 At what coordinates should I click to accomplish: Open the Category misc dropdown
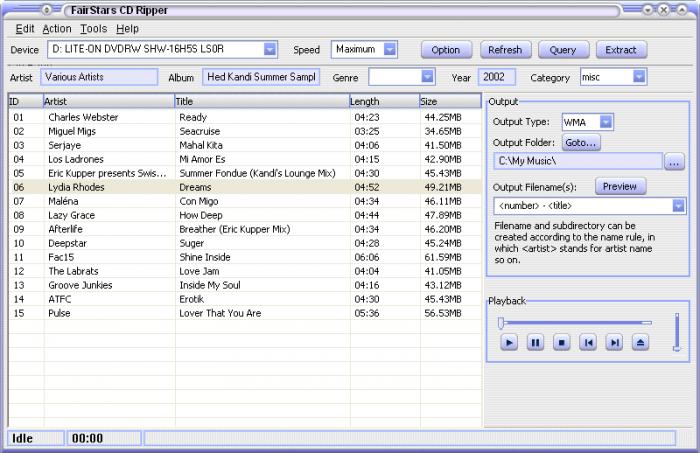tap(639, 77)
